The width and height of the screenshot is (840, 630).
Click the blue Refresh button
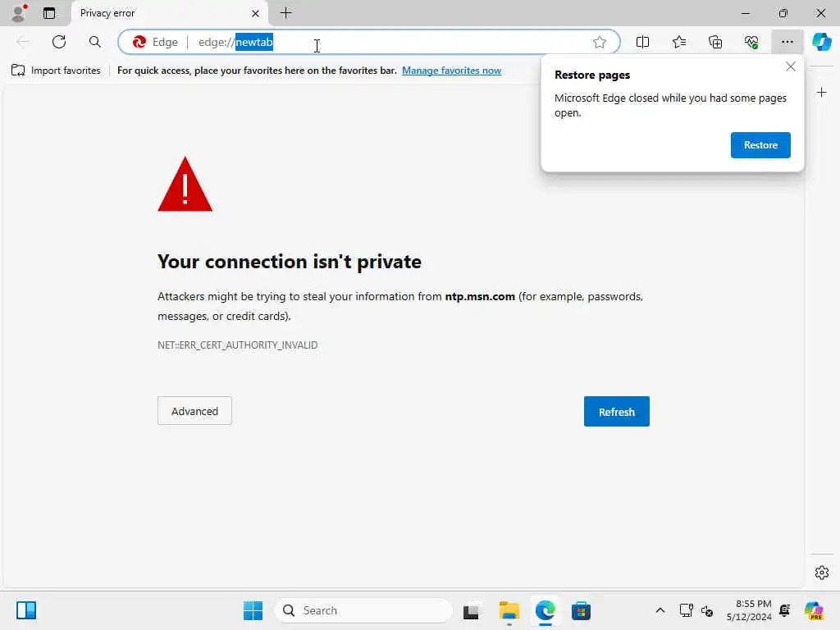tap(617, 412)
